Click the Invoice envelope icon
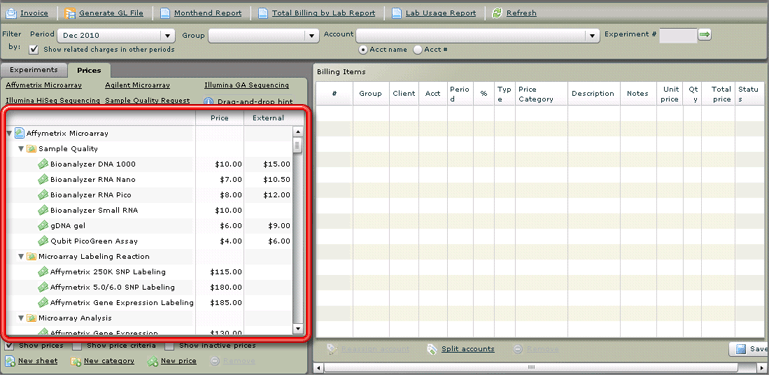Image resolution: width=769 pixels, height=375 pixels. pos(11,13)
